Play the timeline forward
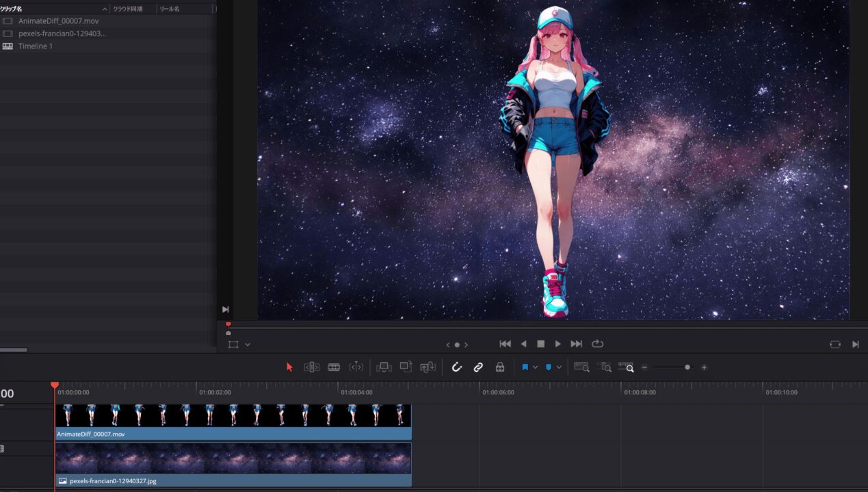 pyautogui.click(x=558, y=344)
